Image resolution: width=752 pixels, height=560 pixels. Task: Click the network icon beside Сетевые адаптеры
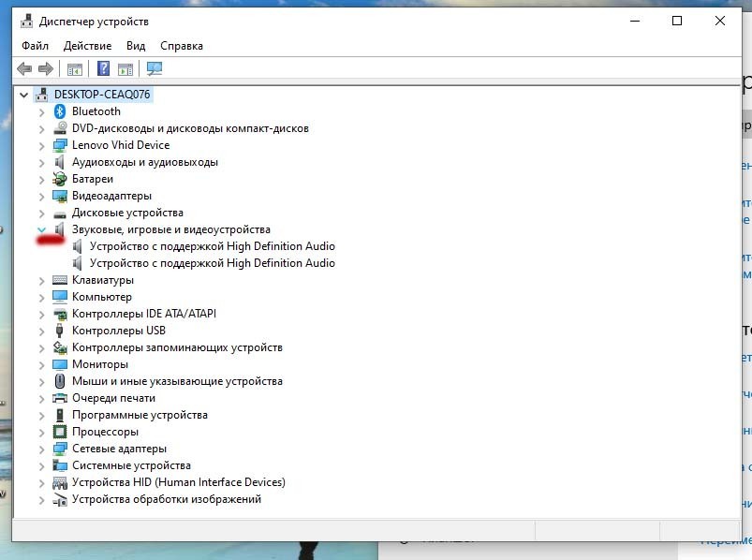point(60,449)
